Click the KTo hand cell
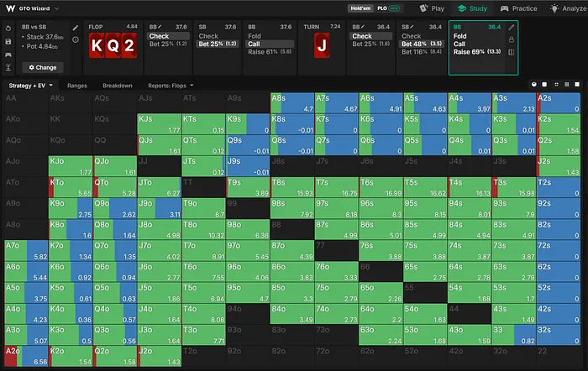Image resolution: width=588 pixels, height=371 pixels. pos(71,187)
